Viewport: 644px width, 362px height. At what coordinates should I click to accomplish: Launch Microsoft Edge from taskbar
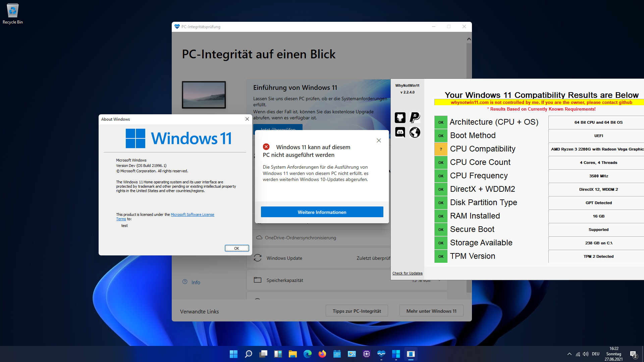[308, 354]
